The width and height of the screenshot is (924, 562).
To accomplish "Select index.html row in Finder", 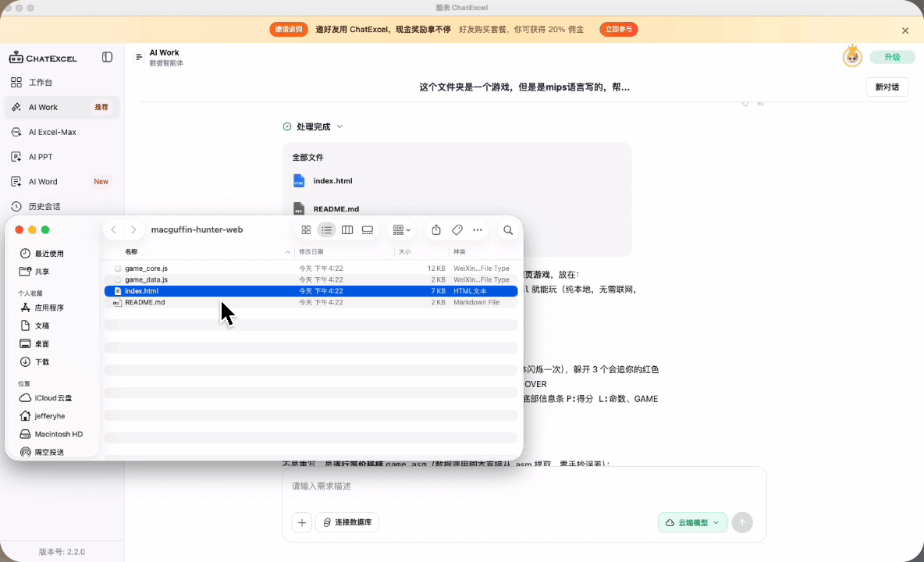I will pos(311,291).
